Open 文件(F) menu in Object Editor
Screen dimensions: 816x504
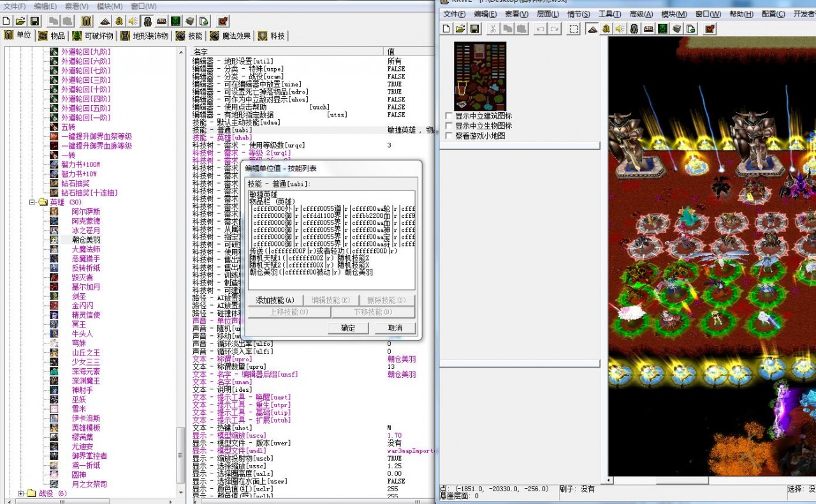coord(14,6)
